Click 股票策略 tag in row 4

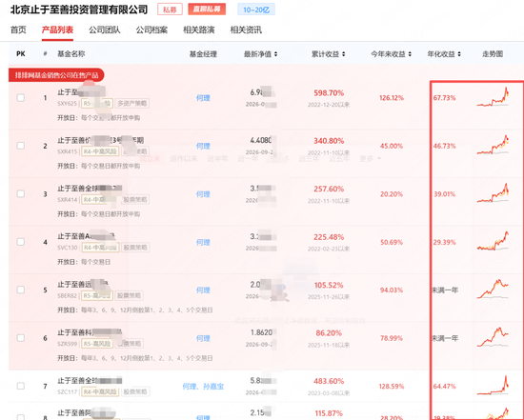click(135, 248)
